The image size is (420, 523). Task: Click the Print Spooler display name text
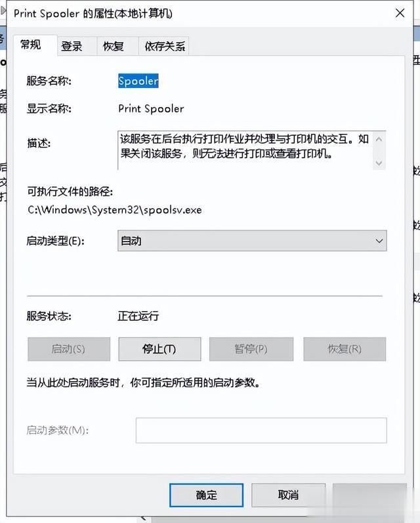click(x=151, y=109)
